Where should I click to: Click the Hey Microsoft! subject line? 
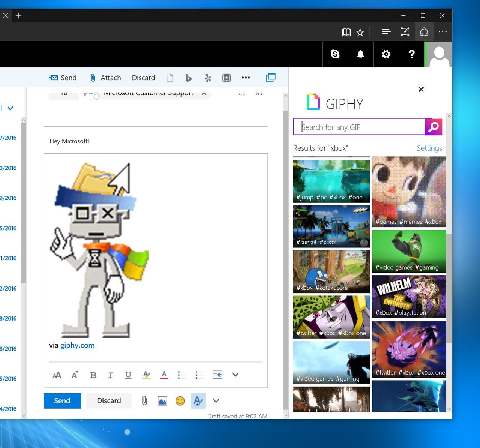tap(69, 141)
